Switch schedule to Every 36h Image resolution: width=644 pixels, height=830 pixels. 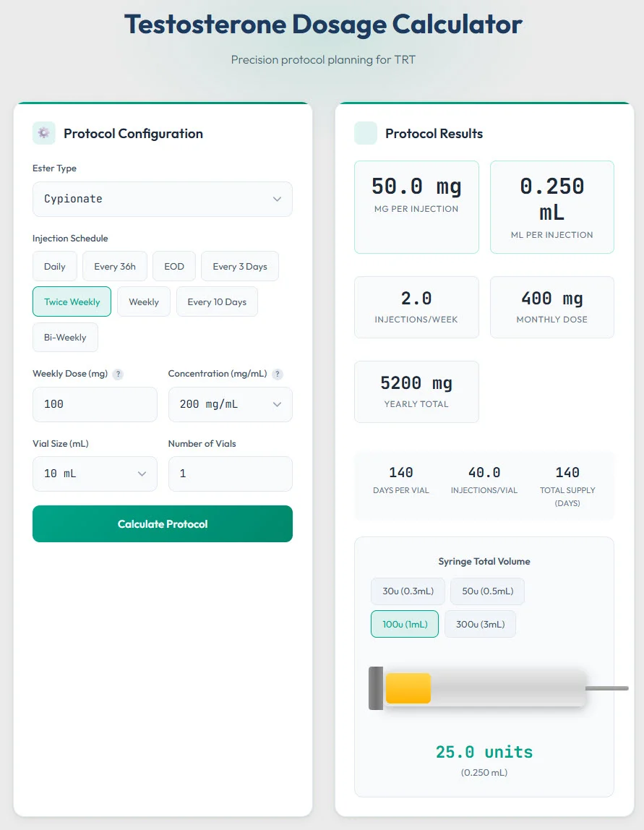tap(114, 266)
